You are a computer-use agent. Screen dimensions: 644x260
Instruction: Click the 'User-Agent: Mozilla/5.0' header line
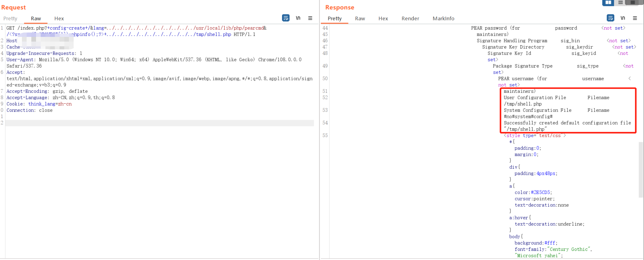154,60
